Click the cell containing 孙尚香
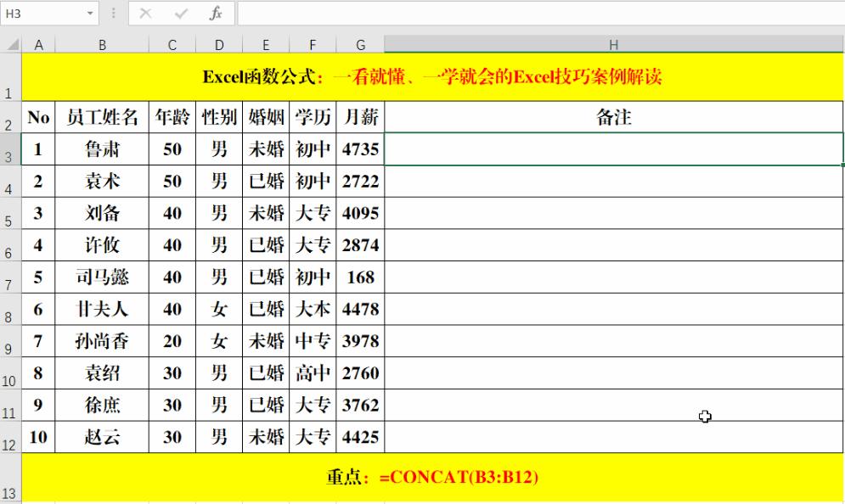 pyautogui.click(x=102, y=341)
